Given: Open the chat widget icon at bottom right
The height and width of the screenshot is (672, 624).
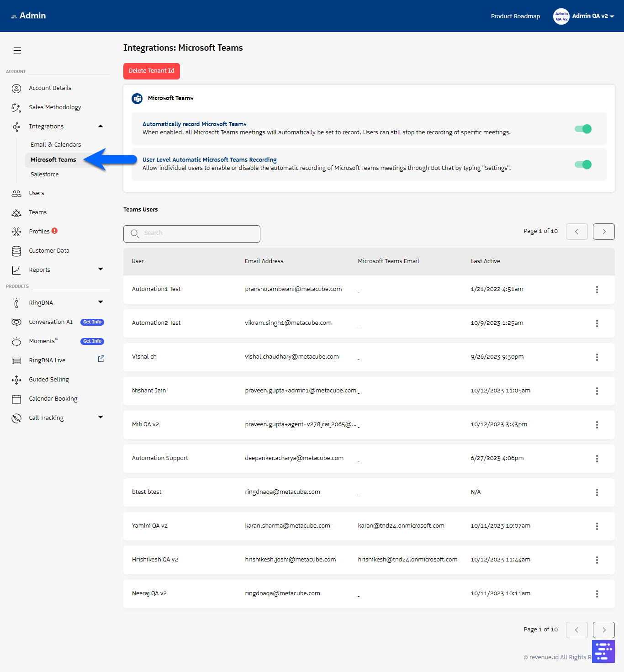Looking at the screenshot, I should (x=603, y=651).
